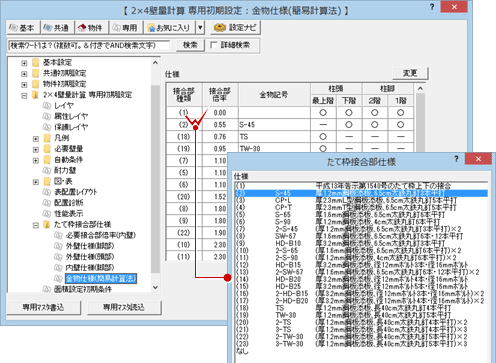Open the 共通 settings tab
Screen dimensions: 496x363
point(57,28)
